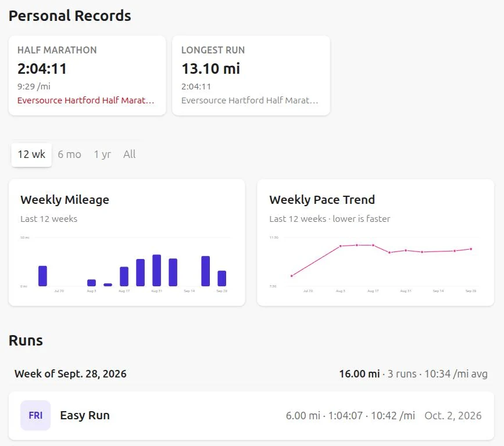Click the 16.00 mi weekly total
This screenshot has height=446, width=504.
(x=359, y=374)
